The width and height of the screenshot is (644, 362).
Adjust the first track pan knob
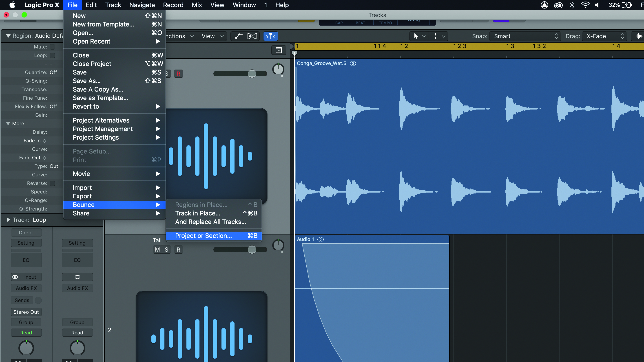tap(278, 69)
